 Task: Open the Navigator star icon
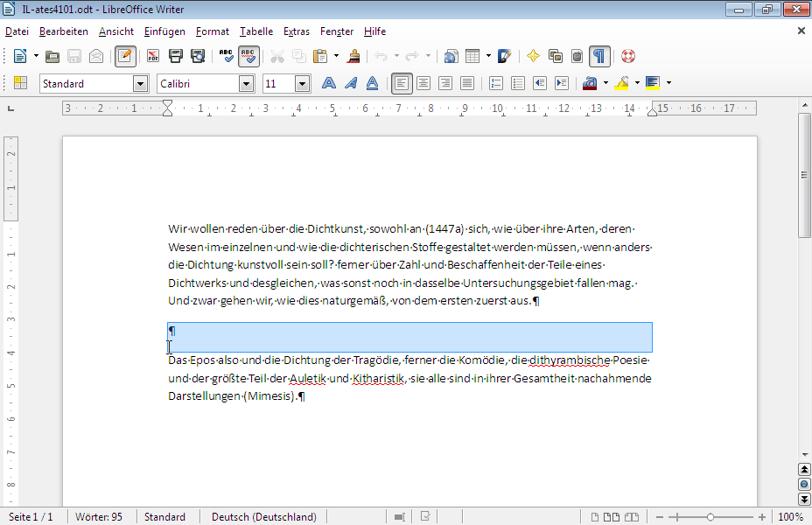click(533, 56)
